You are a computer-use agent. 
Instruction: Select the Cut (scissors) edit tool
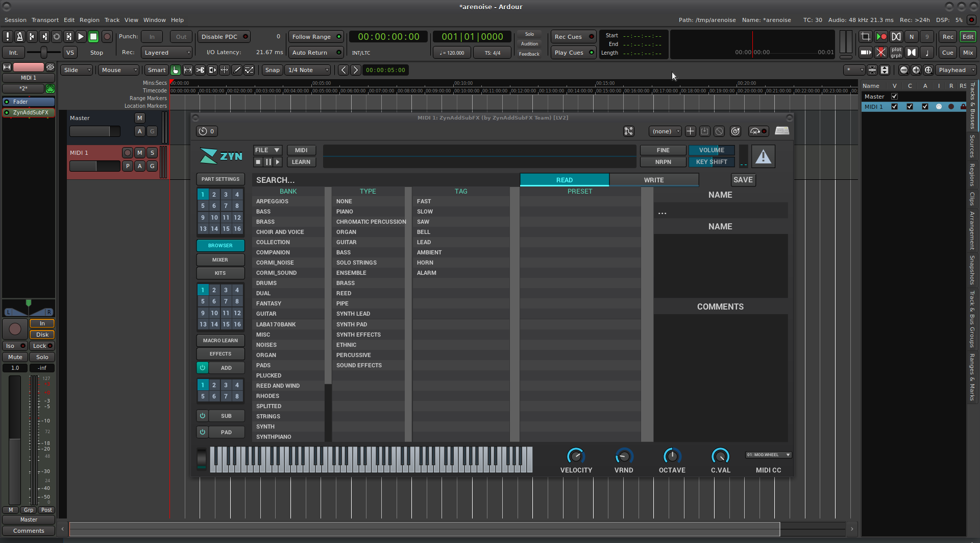tap(200, 70)
